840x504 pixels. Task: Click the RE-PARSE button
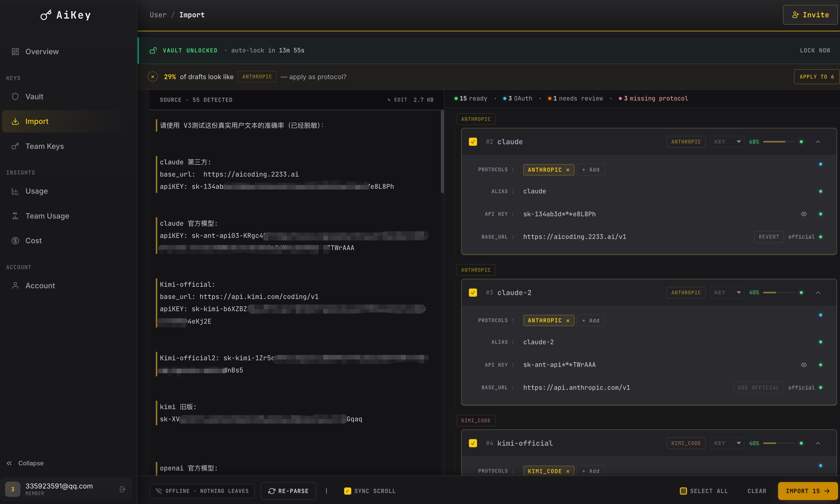[x=288, y=491]
